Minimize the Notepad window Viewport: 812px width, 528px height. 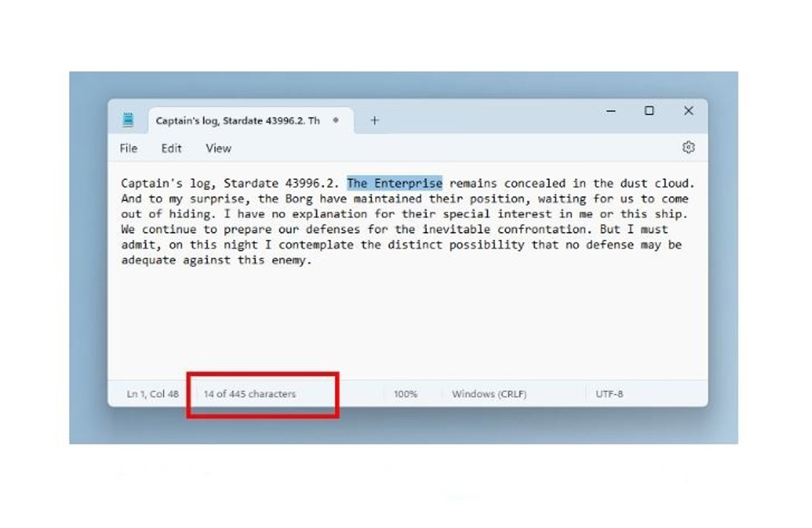[x=611, y=111]
